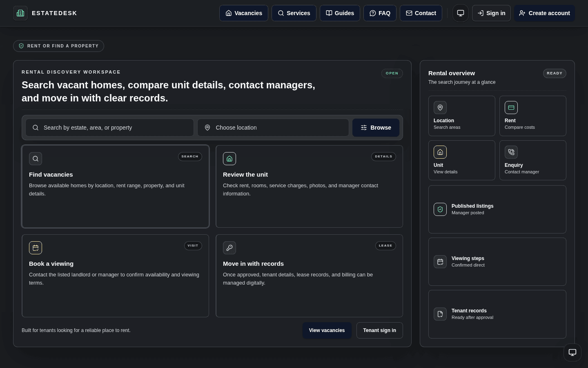Click the magnifier icon in the search field

tap(36, 128)
